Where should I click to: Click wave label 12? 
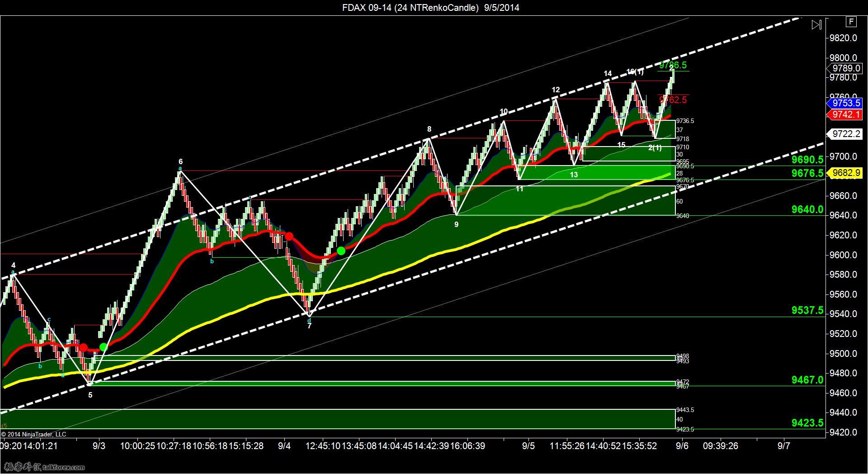click(556, 90)
